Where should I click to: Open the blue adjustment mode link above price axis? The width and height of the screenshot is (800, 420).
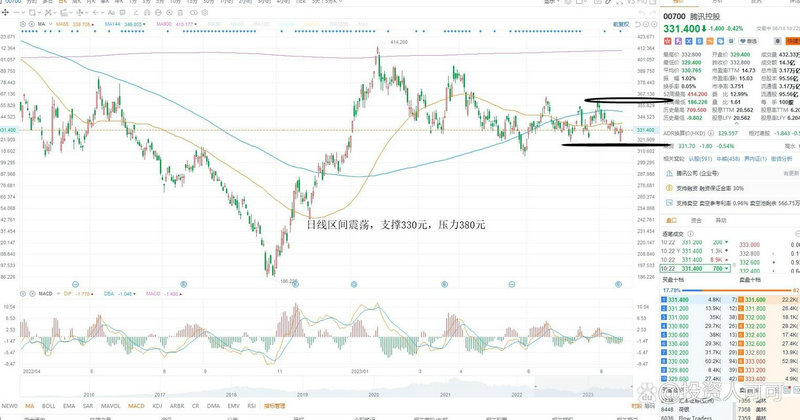click(x=621, y=24)
